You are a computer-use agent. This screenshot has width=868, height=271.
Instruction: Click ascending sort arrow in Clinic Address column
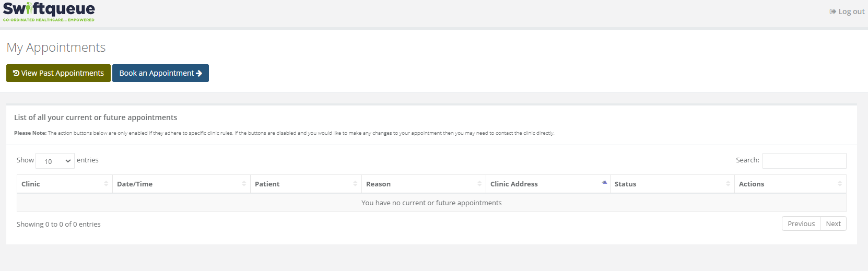pyautogui.click(x=604, y=183)
